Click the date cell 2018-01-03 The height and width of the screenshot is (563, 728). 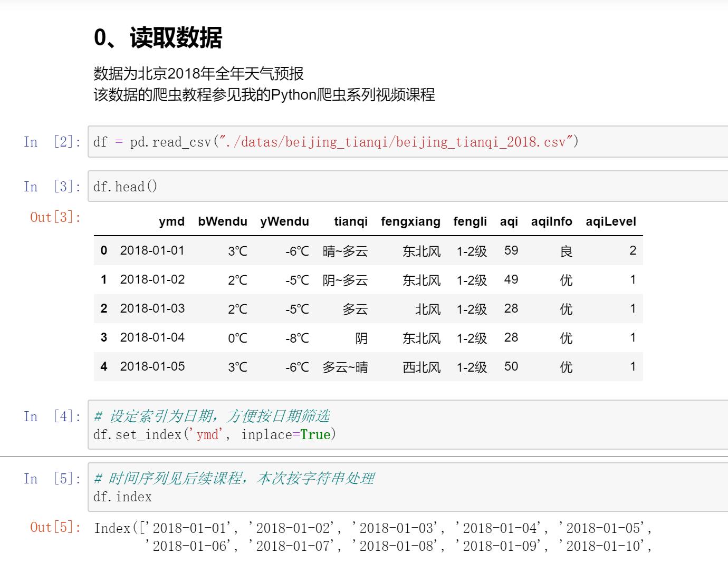[152, 308]
